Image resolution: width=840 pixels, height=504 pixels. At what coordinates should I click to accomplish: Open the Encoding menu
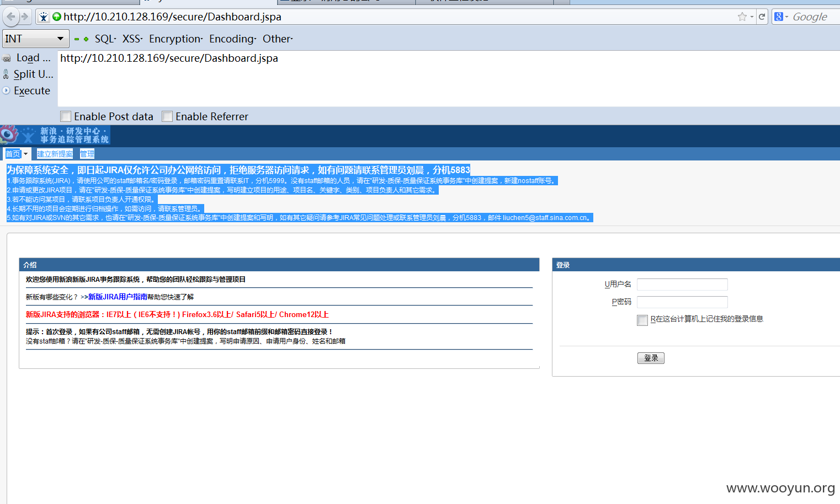[232, 39]
